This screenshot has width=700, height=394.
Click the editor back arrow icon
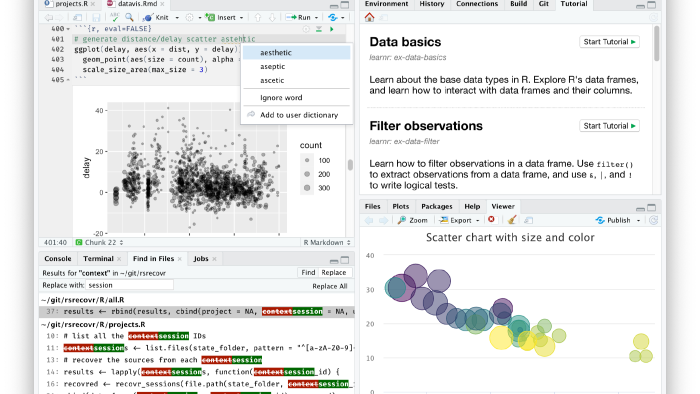pos(48,18)
